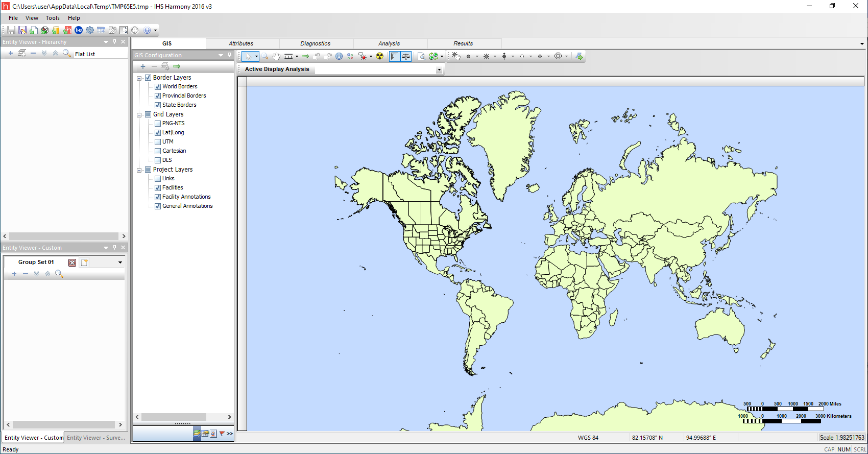Image resolution: width=868 pixels, height=454 pixels.
Task: Switch to the Results tab
Action: tap(463, 43)
